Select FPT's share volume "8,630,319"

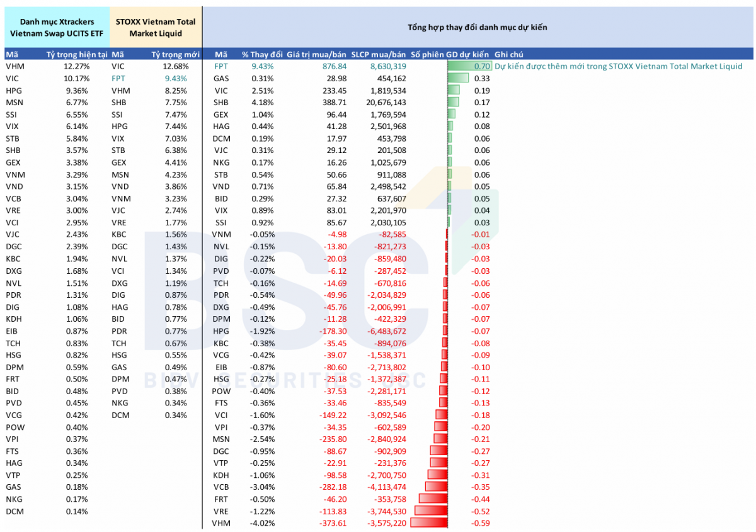(388, 66)
